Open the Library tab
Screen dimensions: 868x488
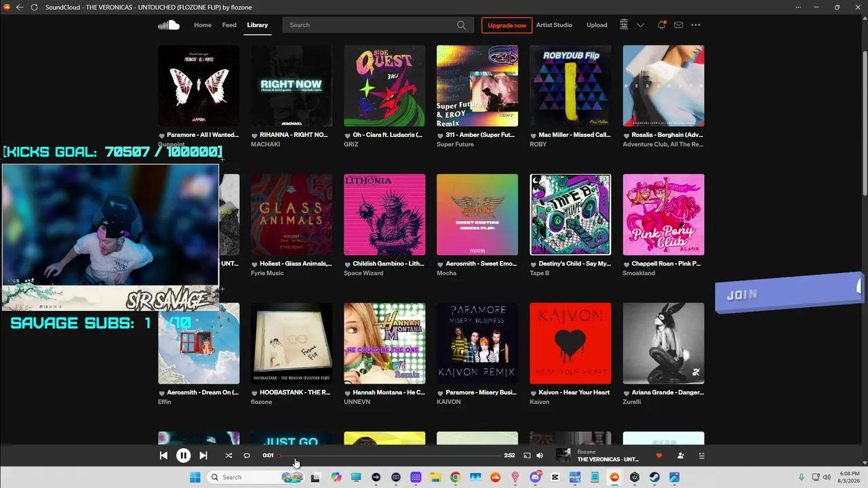(257, 25)
